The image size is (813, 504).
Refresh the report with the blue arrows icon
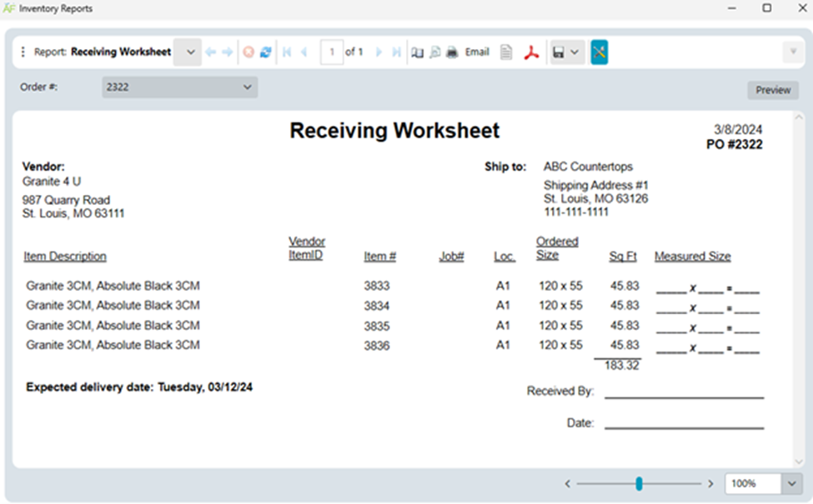266,52
